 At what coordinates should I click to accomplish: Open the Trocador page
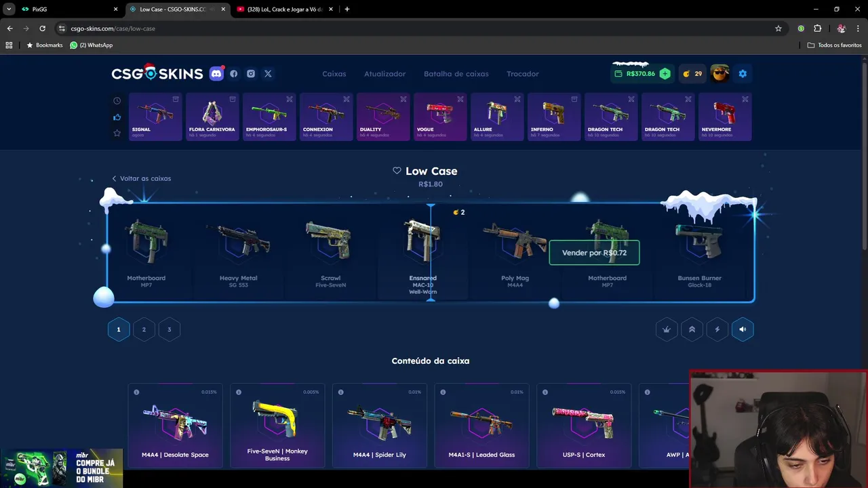523,74
